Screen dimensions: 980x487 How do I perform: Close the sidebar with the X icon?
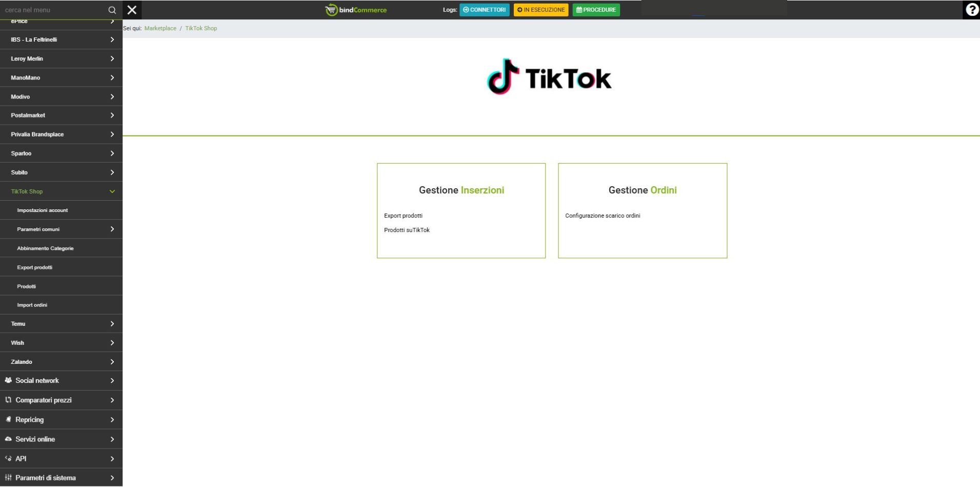click(132, 10)
